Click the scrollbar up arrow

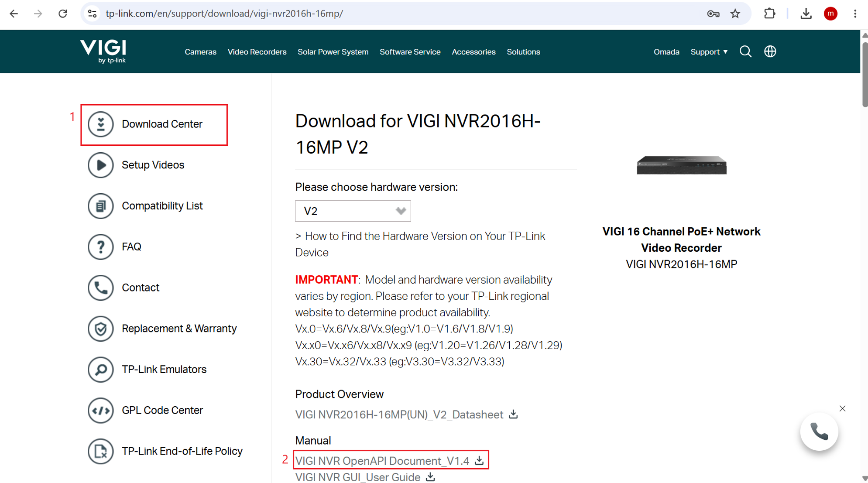865,35
